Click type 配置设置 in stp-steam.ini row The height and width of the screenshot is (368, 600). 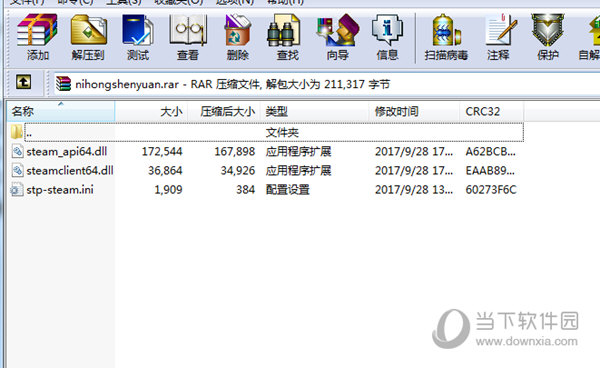point(288,189)
